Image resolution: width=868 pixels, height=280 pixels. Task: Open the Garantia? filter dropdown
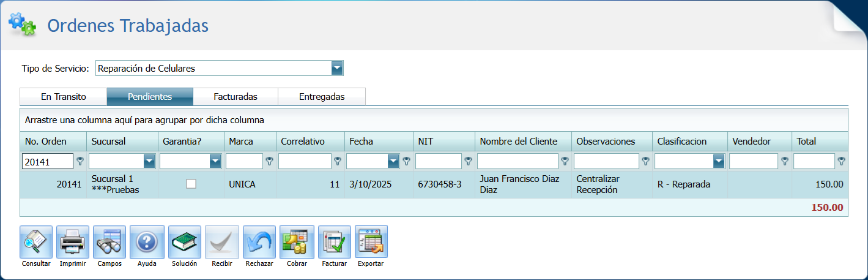[215, 161]
